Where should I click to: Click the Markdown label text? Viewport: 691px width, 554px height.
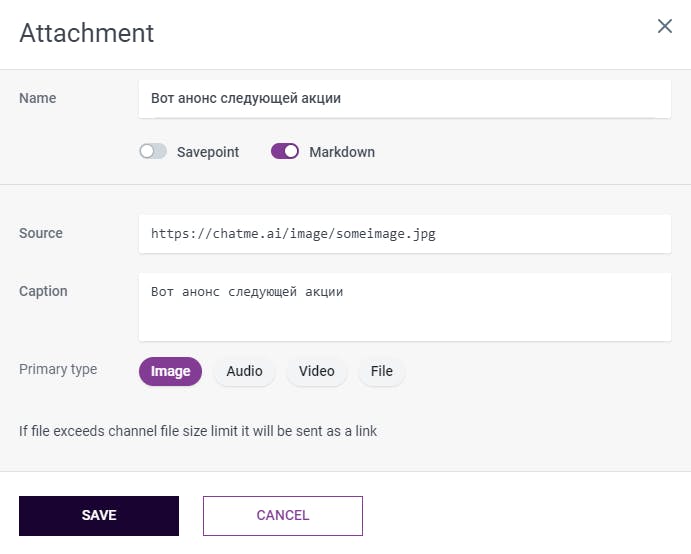(x=342, y=152)
